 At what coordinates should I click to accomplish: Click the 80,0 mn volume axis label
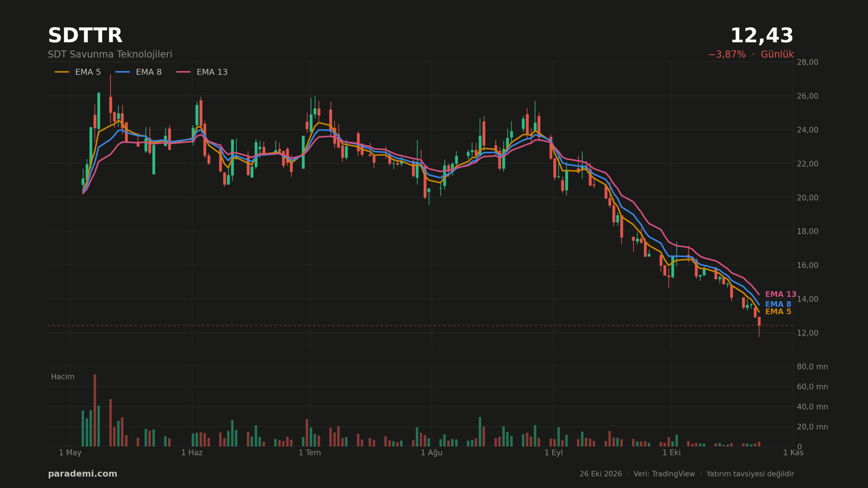812,367
